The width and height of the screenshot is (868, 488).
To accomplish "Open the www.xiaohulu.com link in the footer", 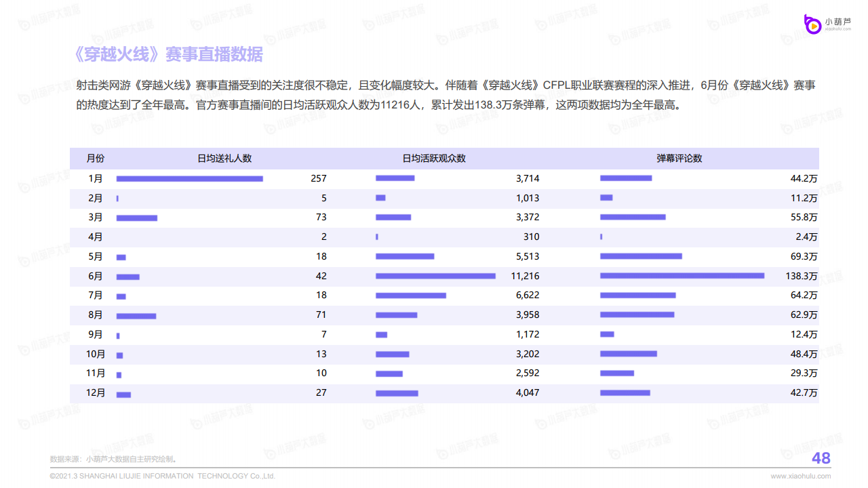I will [x=800, y=476].
